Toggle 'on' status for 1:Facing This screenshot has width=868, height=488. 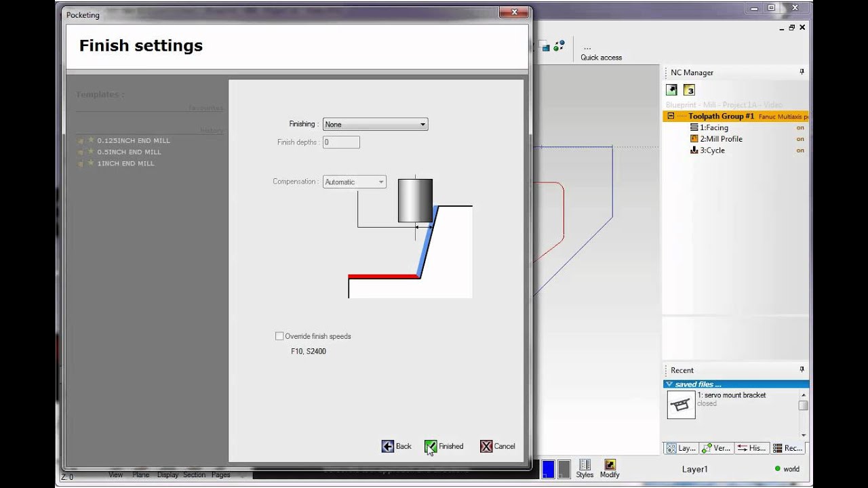800,127
